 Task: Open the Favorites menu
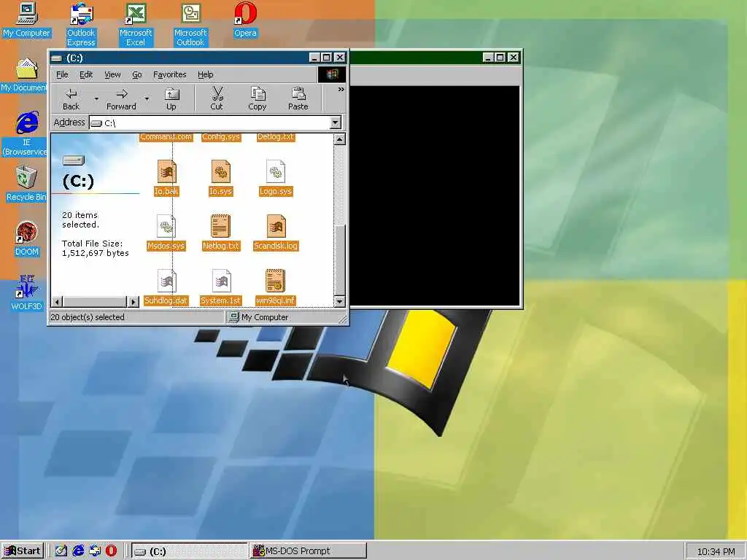(169, 75)
